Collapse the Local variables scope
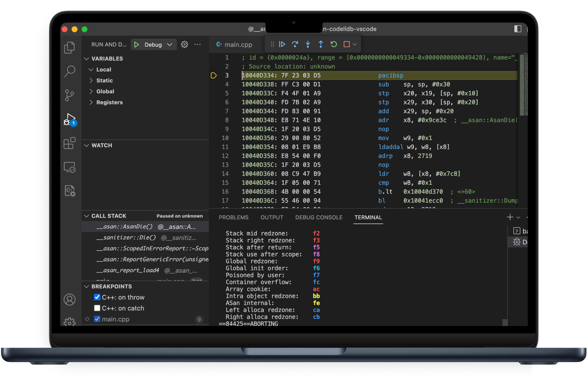 [91, 70]
